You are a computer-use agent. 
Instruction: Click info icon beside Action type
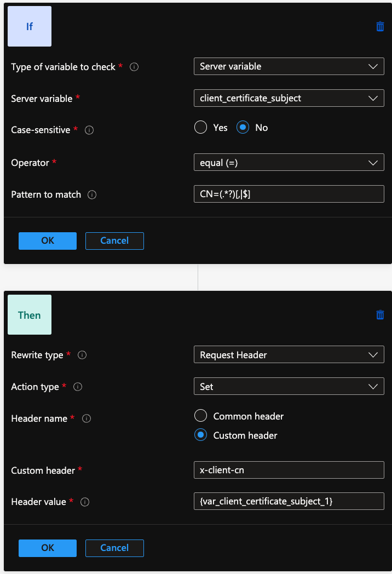(x=78, y=387)
